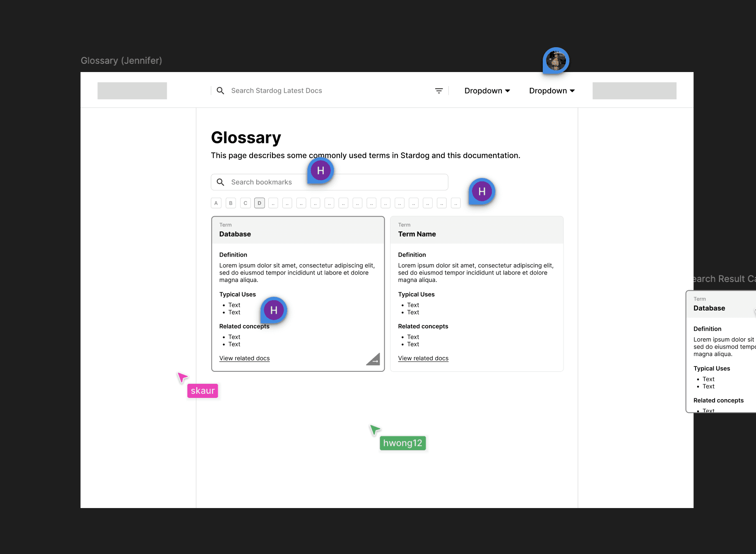Open the filter icon beside header search
The height and width of the screenshot is (554, 756).
[x=439, y=91]
